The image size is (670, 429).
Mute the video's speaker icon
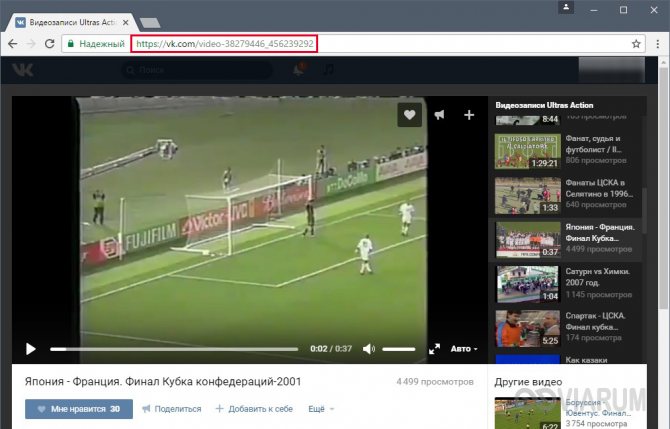point(368,349)
